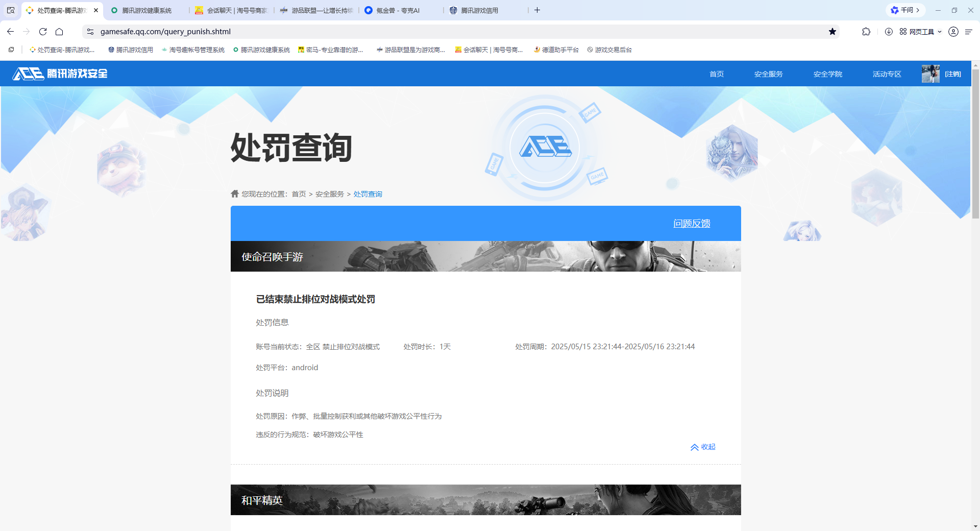Image resolution: width=980 pixels, height=531 pixels.
Task: Open the browser profile account icon
Action: 953,31
